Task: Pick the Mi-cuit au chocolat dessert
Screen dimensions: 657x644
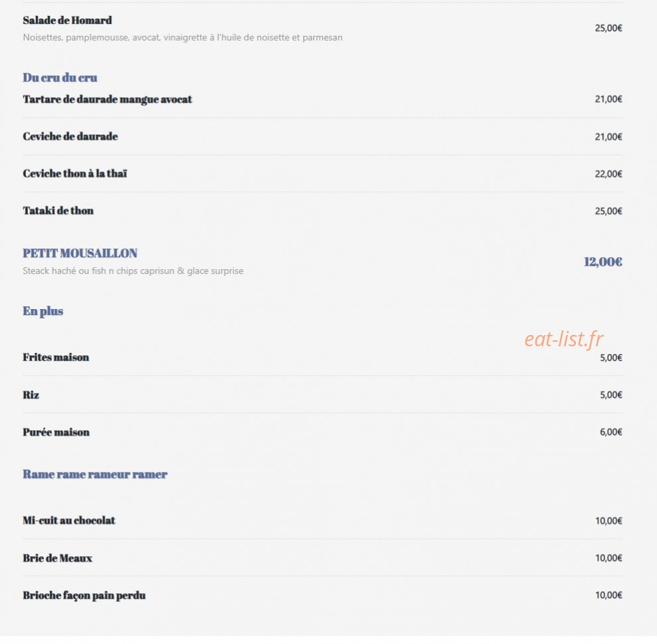Action: click(69, 520)
